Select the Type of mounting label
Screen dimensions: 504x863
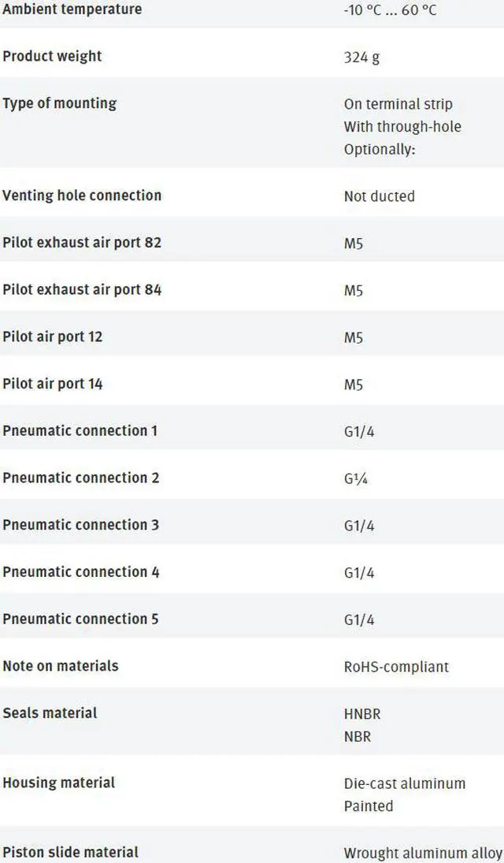pyautogui.click(x=60, y=103)
